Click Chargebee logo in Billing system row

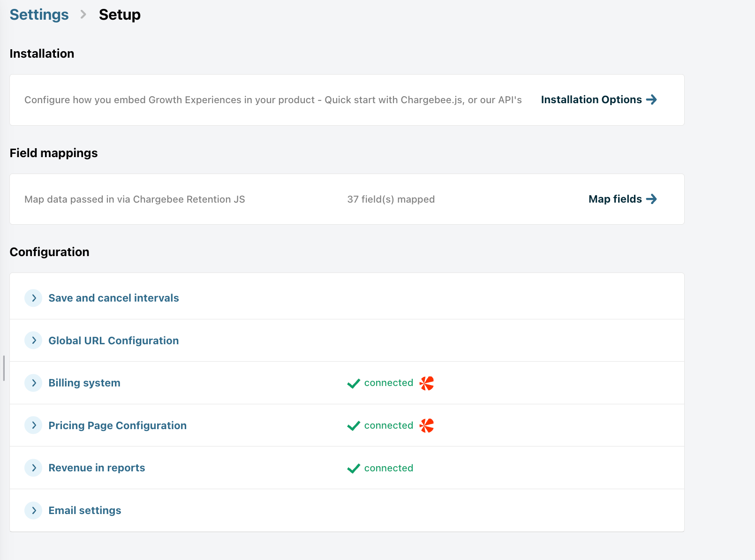click(427, 383)
